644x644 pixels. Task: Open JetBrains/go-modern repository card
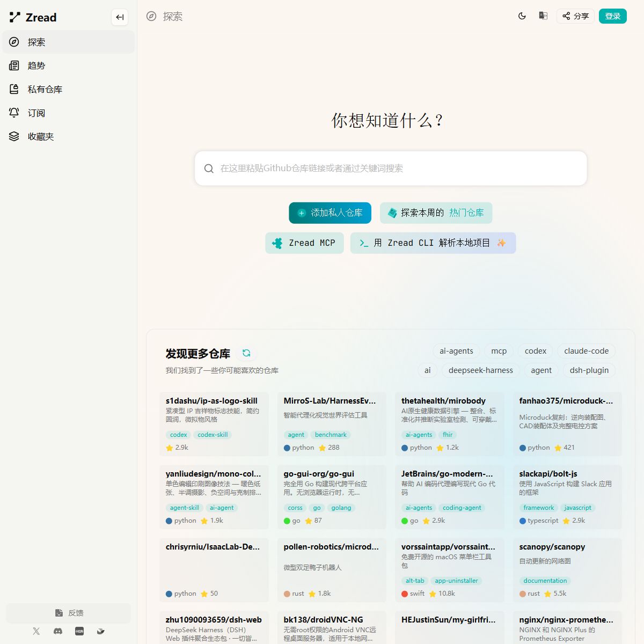(x=450, y=497)
